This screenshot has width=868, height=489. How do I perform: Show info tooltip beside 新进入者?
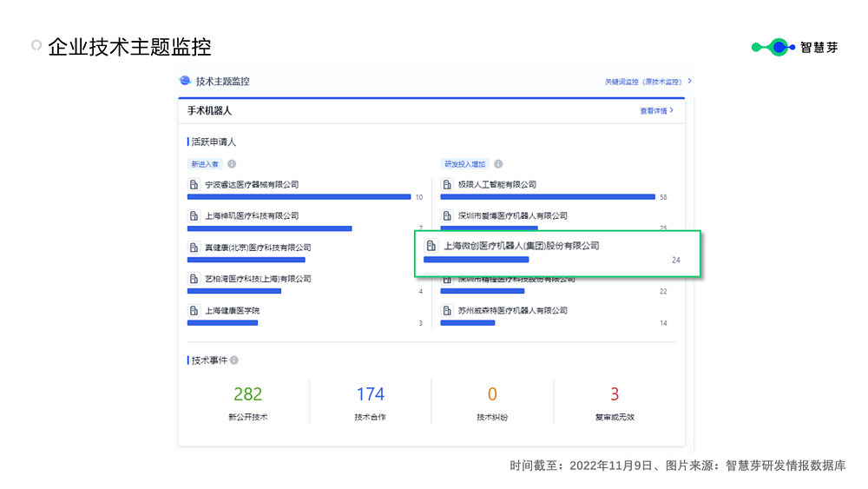pos(232,164)
